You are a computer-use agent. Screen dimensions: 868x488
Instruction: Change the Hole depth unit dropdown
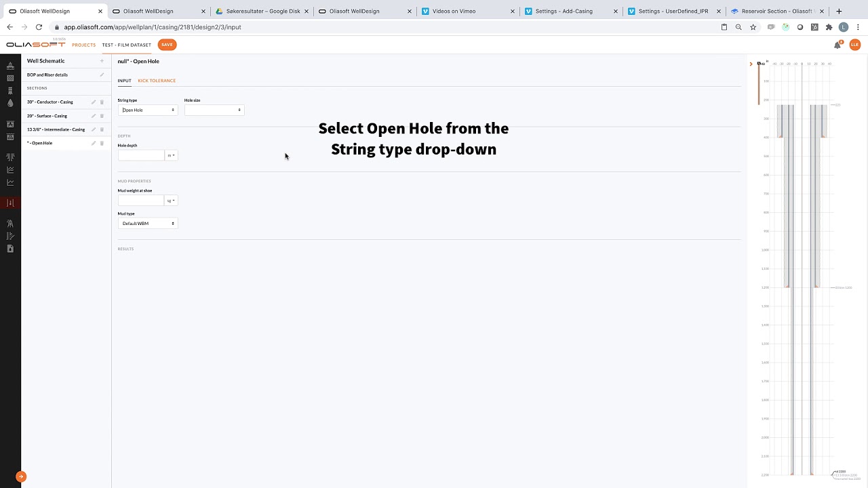click(x=172, y=155)
